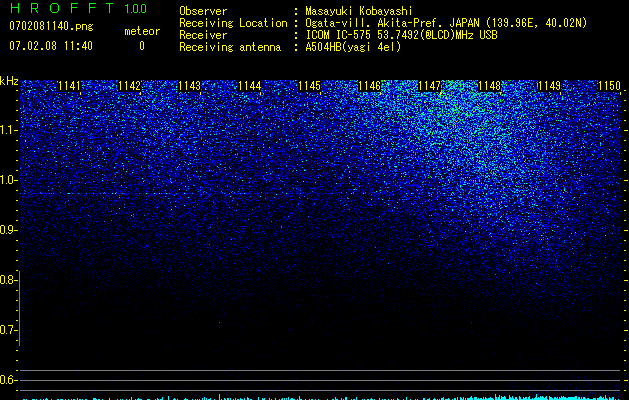Click the meteor count label

coord(142,31)
